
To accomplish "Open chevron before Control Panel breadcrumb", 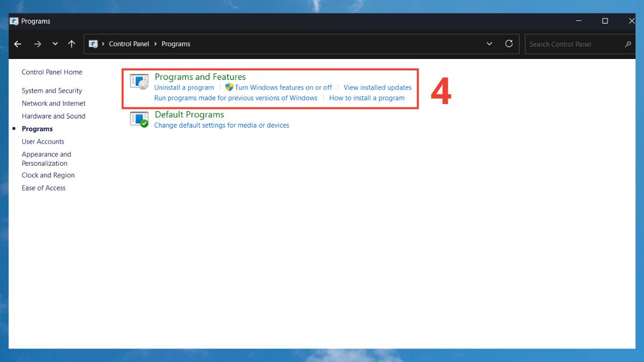I will [x=103, y=44].
